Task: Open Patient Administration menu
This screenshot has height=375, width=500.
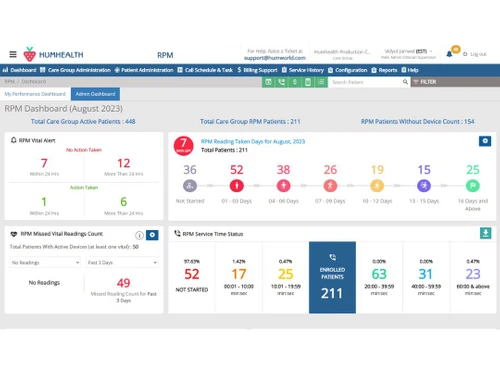Action: tap(144, 70)
